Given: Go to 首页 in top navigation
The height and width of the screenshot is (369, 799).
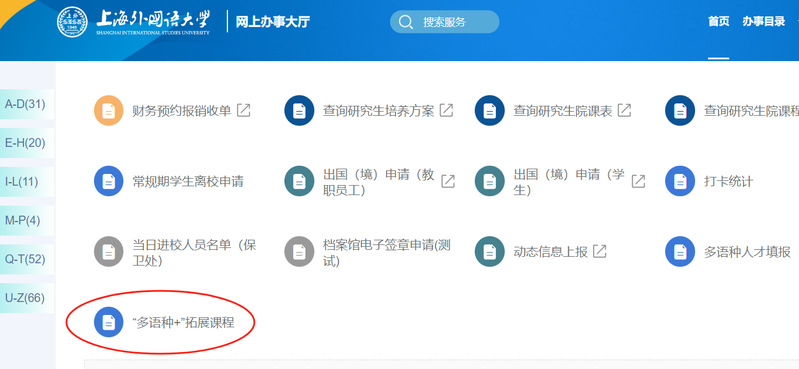Looking at the screenshot, I should [718, 21].
